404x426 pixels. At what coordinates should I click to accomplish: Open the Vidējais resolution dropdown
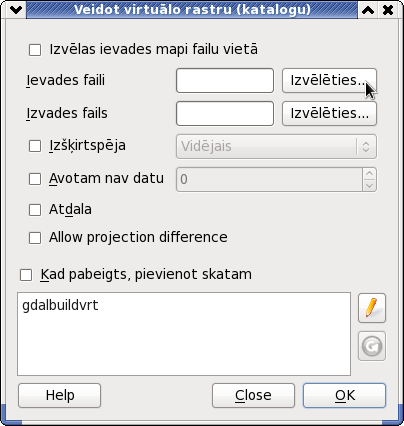(x=276, y=147)
